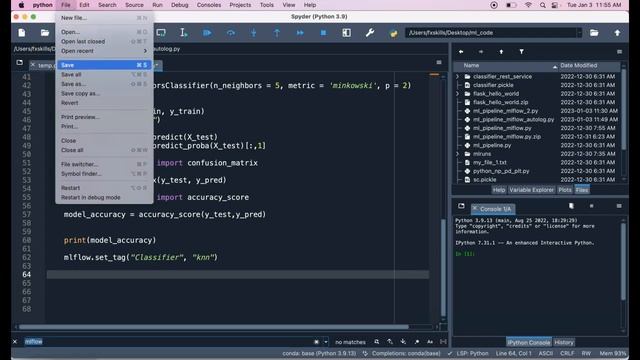Open file using the toolbar folder icon
Screen dimensions: 640x360
(x=45, y=33)
